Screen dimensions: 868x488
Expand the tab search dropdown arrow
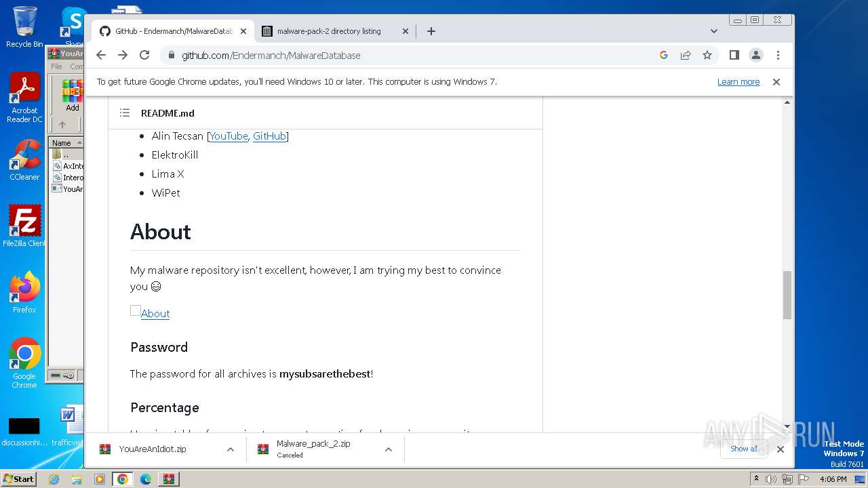coord(713,31)
